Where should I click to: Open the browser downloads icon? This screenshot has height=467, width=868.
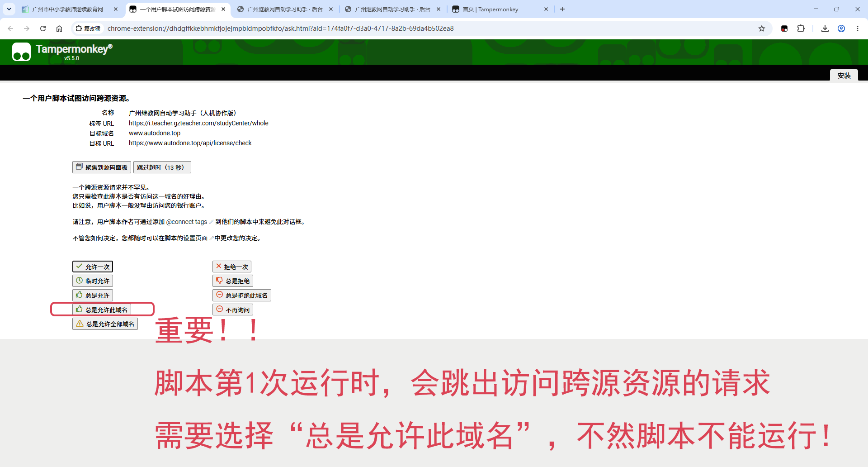[825, 29]
